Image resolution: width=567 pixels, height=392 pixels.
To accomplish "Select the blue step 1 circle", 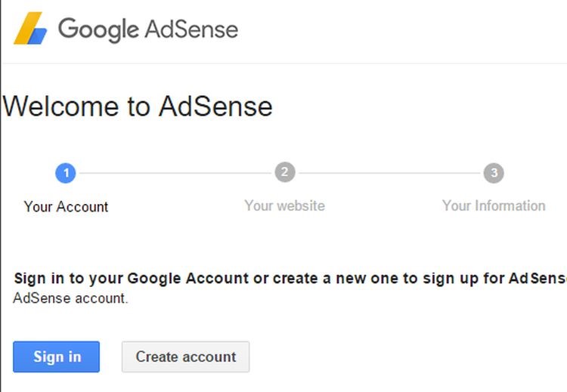I will coord(66,173).
